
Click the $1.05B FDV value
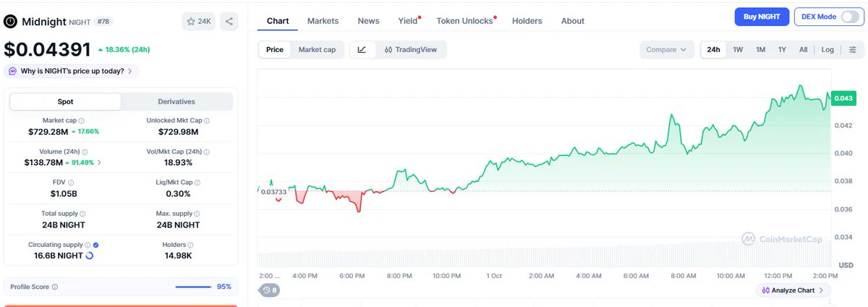(64, 194)
